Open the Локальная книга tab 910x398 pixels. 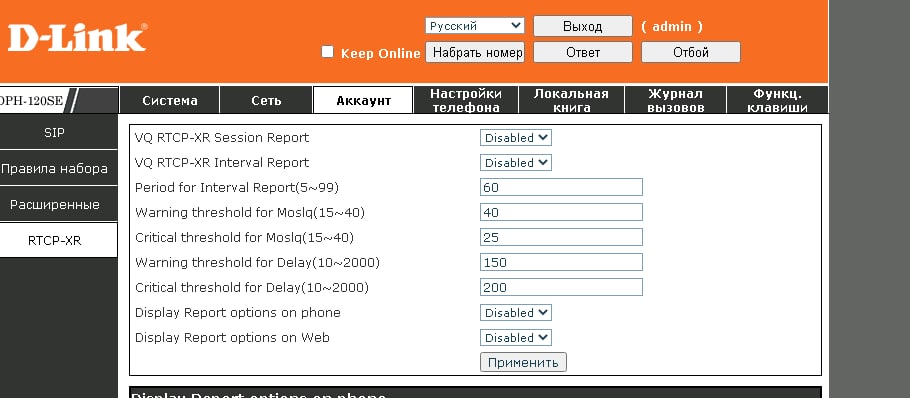571,100
